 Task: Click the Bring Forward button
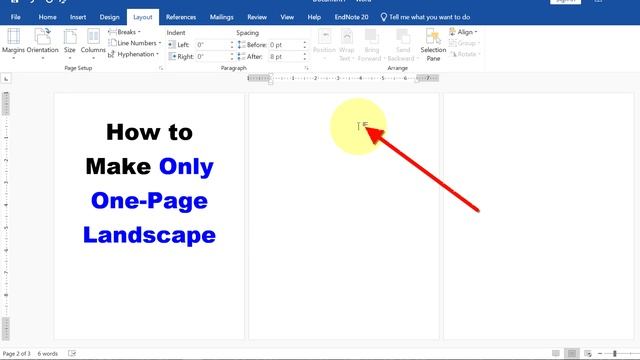pyautogui.click(x=371, y=45)
